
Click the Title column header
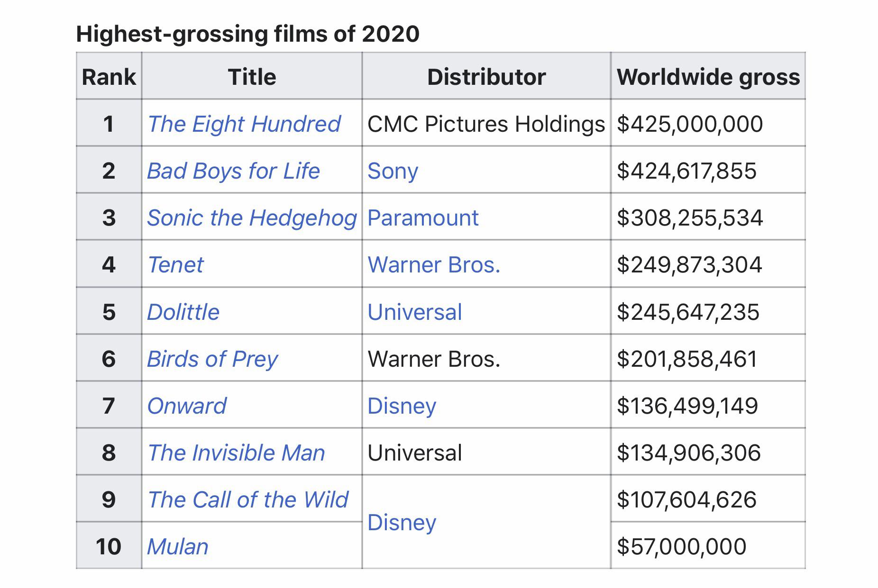click(x=252, y=77)
